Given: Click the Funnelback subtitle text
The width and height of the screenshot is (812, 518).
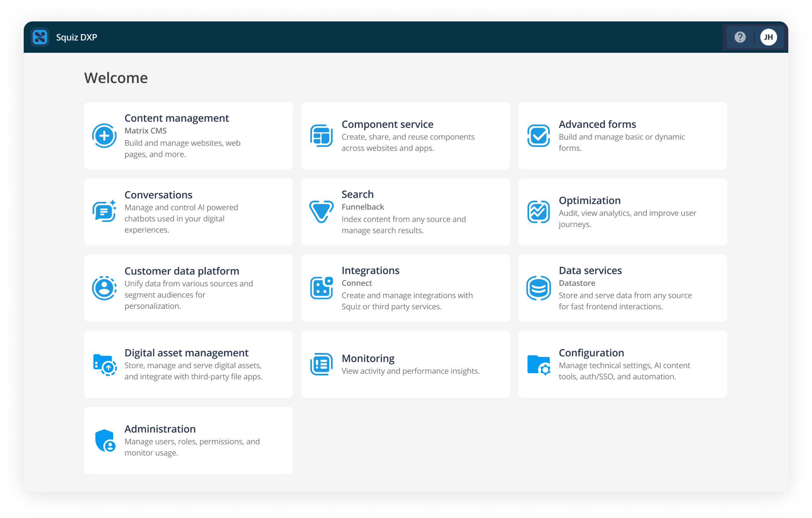Looking at the screenshot, I should pyautogui.click(x=362, y=207).
